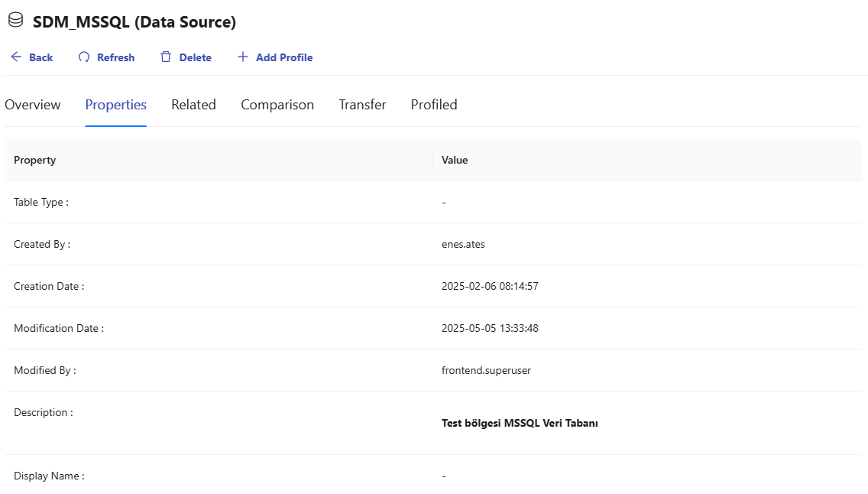The image size is (868, 494).
Task: Click the enes.ates Created By value
Action: click(x=463, y=244)
